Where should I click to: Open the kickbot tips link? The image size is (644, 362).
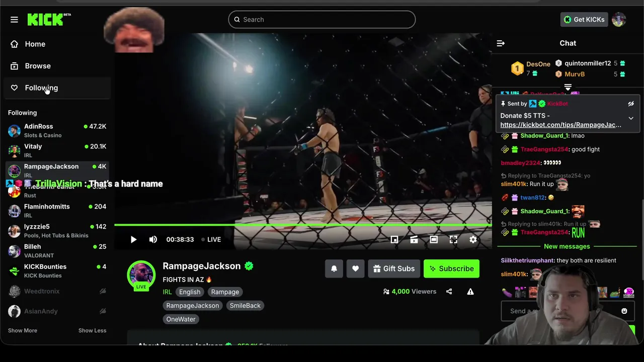click(x=560, y=125)
